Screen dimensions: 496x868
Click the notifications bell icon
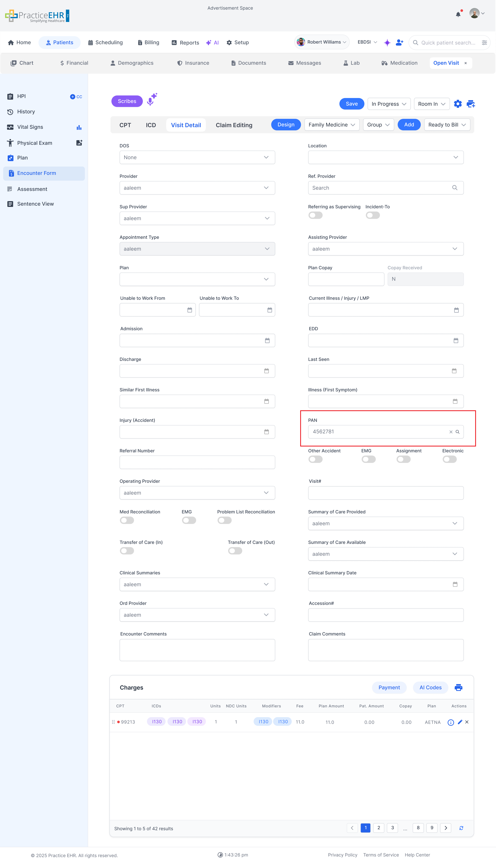coord(458,14)
